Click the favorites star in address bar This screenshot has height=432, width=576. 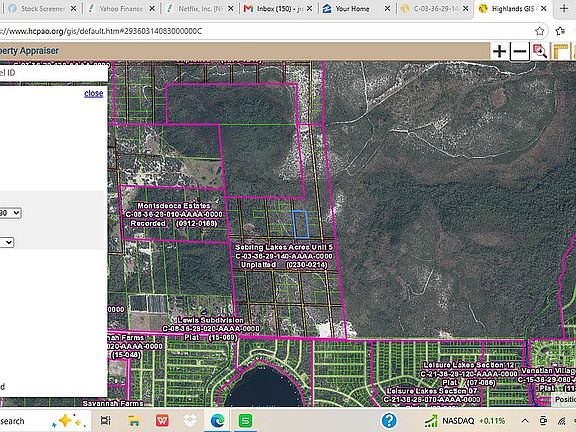pos(539,31)
